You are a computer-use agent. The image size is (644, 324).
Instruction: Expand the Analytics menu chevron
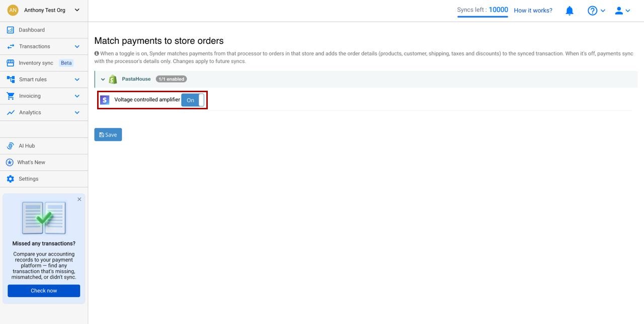point(77,112)
